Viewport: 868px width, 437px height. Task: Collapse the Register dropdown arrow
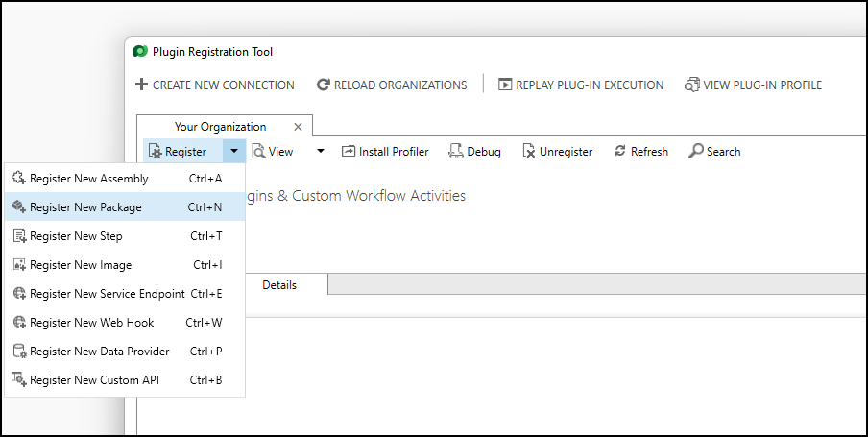point(233,152)
